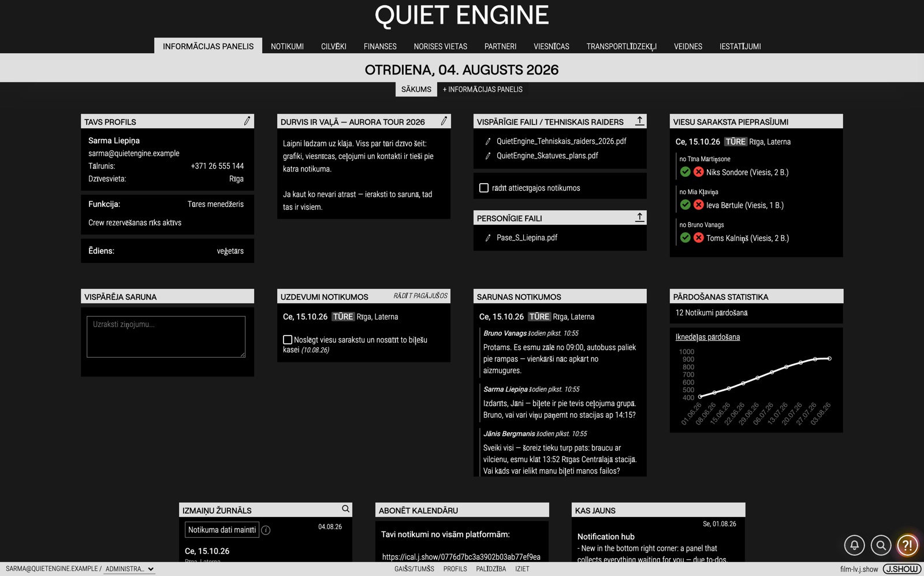Open the Viesnīcas menu
The height and width of the screenshot is (576, 924).
(x=552, y=46)
